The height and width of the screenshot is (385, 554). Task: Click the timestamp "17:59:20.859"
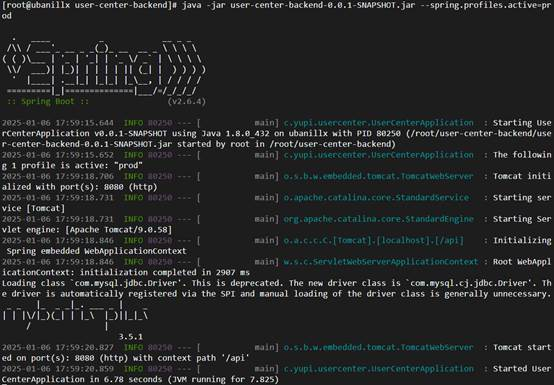tap(85, 369)
